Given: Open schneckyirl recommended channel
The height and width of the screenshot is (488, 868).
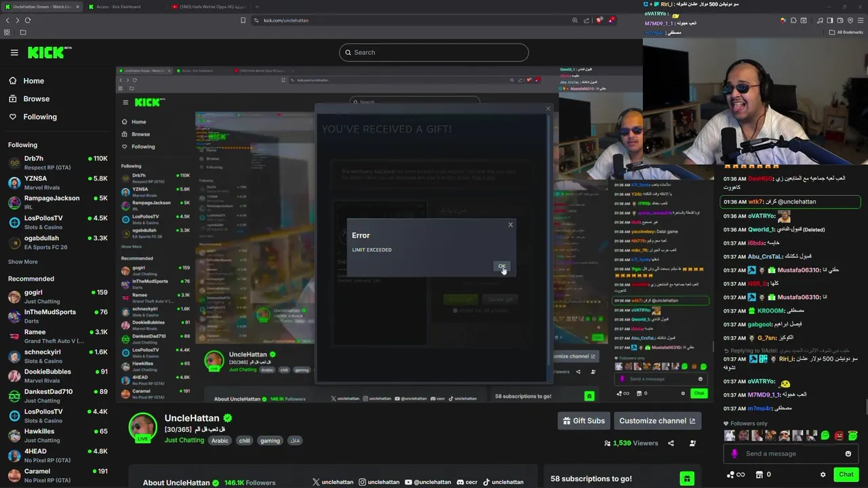Looking at the screenshot, I should 57,356.
